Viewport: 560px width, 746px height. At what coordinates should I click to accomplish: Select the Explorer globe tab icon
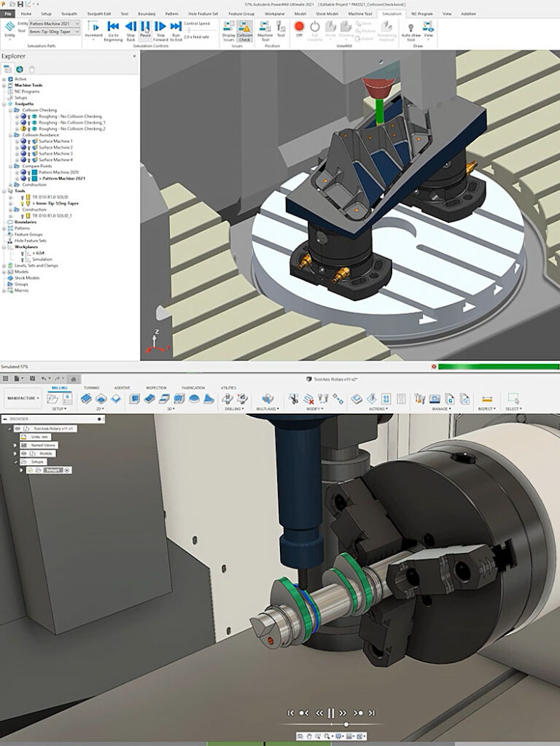point(20,69)
